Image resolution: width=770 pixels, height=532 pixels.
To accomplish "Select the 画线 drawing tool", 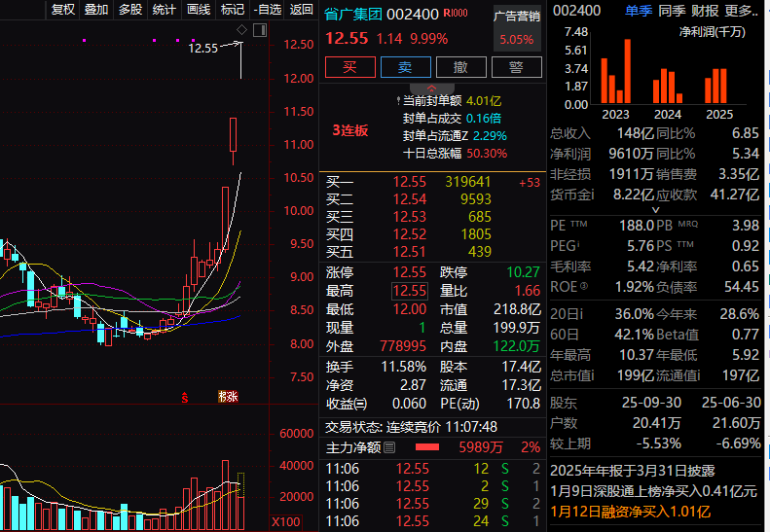I will pyautogui.click(x=199, y=10).
